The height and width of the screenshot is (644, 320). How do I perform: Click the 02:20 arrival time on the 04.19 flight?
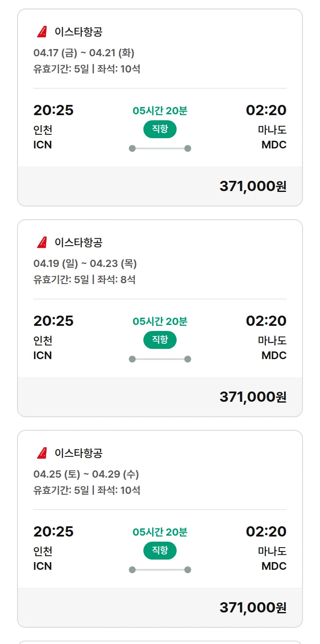click(x=266, y=321)
